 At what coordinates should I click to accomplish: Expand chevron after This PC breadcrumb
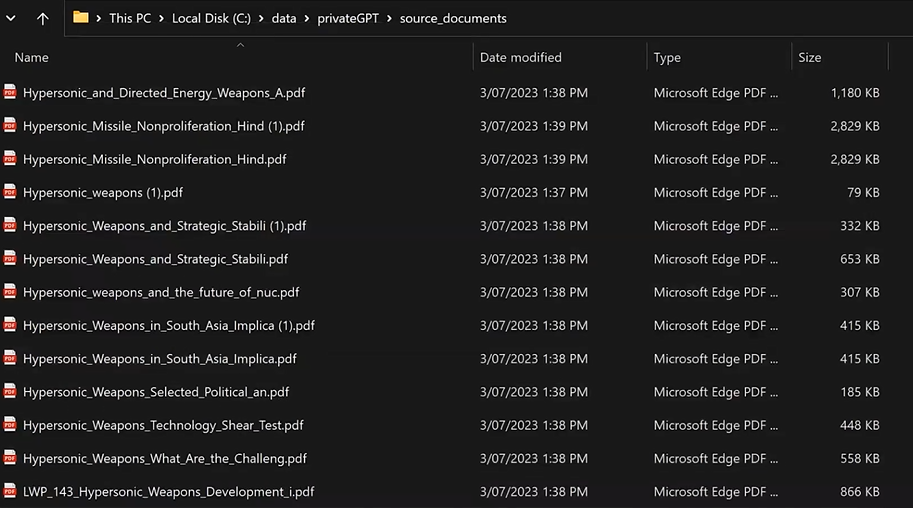pos(161,19)
